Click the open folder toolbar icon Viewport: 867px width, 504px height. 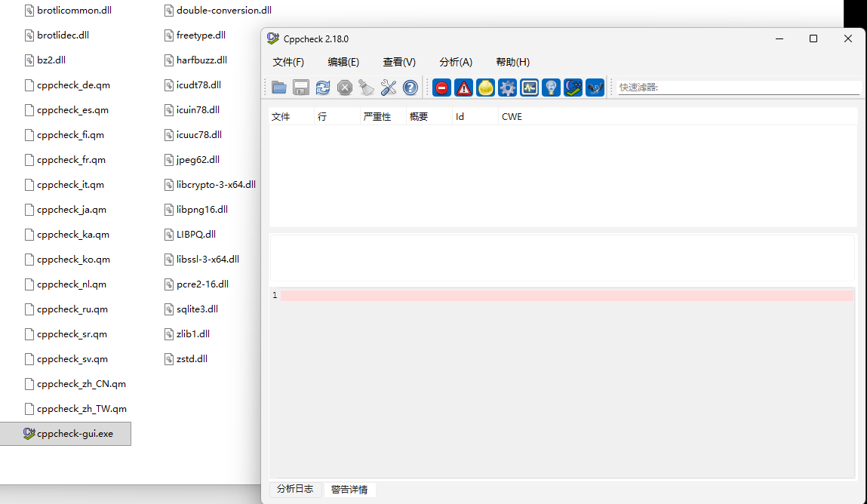(x=278, y=88)
